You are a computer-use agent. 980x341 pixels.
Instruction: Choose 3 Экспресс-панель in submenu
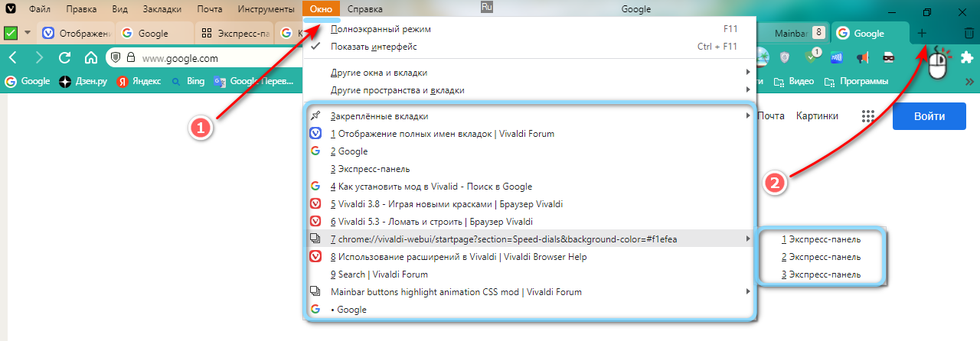(x=821, y=274)
